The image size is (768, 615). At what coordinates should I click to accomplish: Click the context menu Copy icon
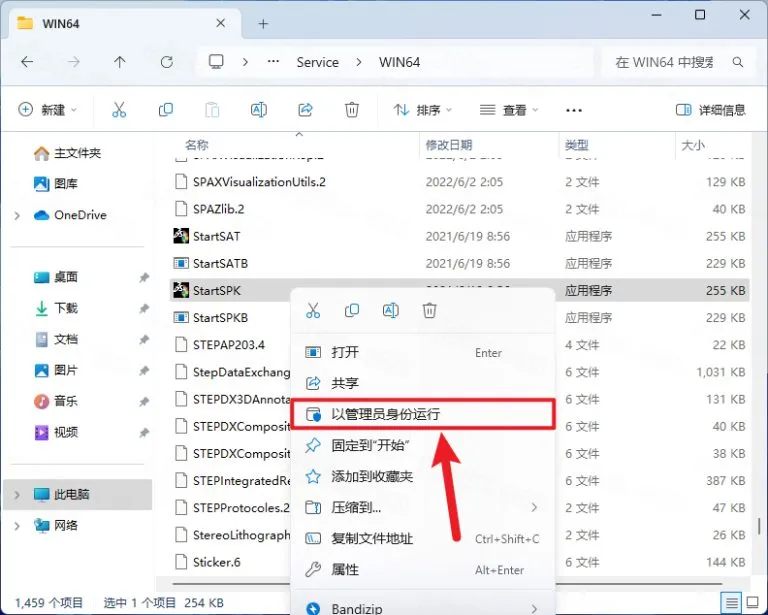click(352, 310)
